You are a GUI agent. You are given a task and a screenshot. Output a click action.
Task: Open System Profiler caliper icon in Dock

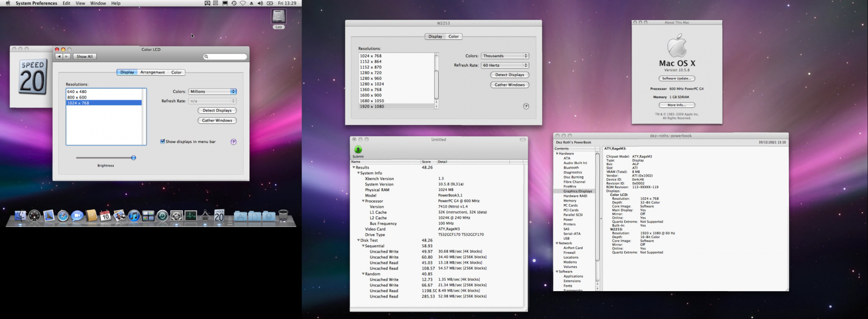[x=205, y=216]
